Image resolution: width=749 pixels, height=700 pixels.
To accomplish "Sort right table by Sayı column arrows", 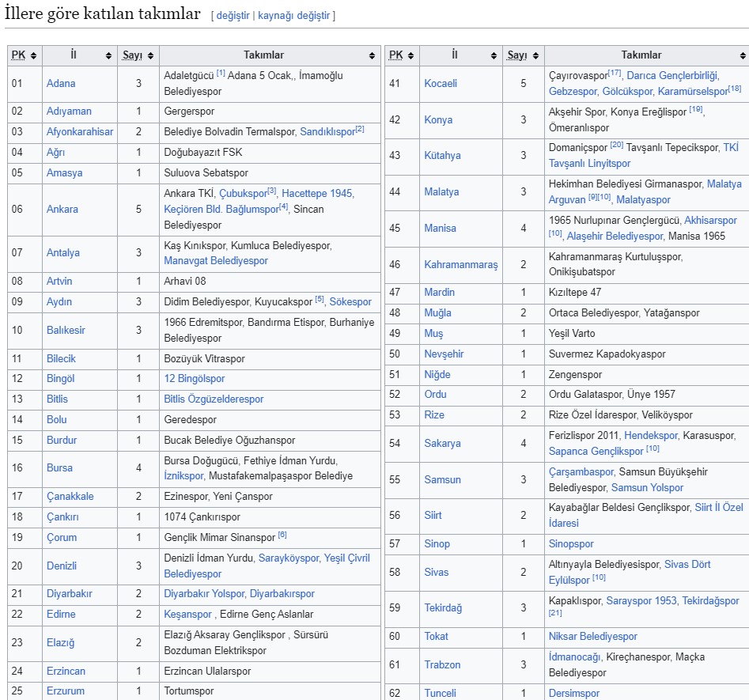I will pyautogui.click(x=535, y=56).
